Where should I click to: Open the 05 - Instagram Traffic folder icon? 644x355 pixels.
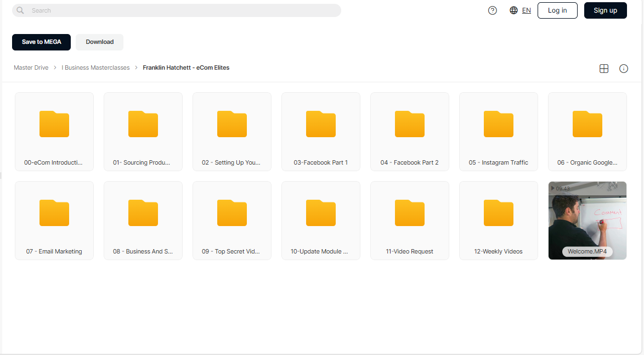coord(499,123)
